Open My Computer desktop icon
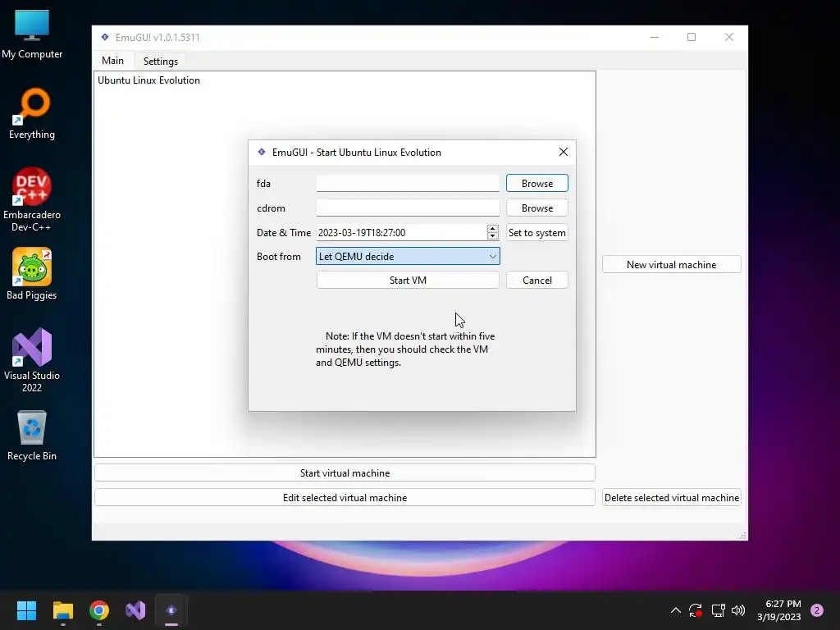The height and width of the screenshot is (630, 840). coord(32,34)
